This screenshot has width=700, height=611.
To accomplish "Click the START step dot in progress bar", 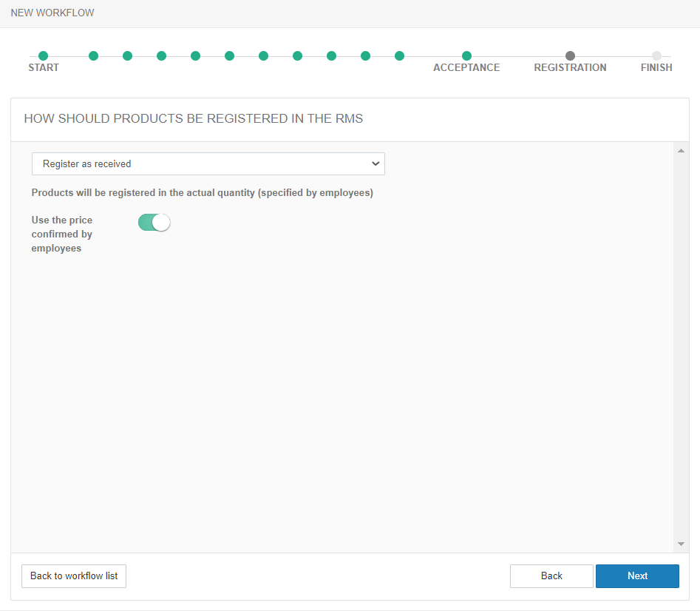I will [x=43, y=55].
